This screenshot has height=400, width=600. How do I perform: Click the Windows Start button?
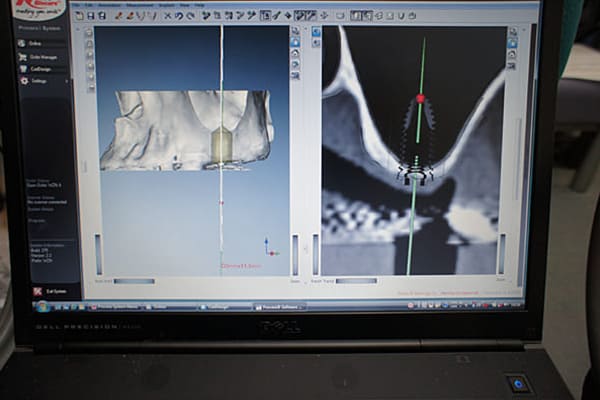(x=41, y=307)
